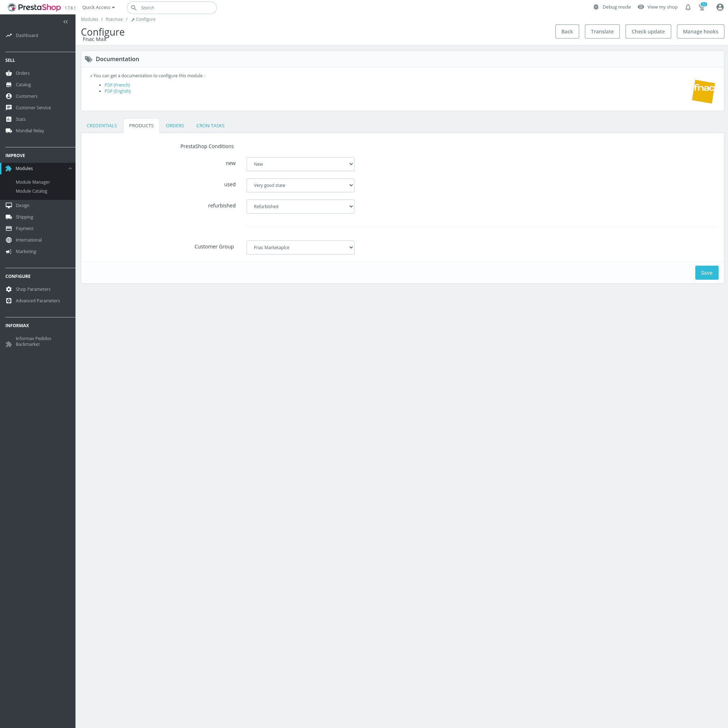Image resolution: width=728 pixels, height=728 pixels.
Task: Click the Save button
Action: coord(706,273)
